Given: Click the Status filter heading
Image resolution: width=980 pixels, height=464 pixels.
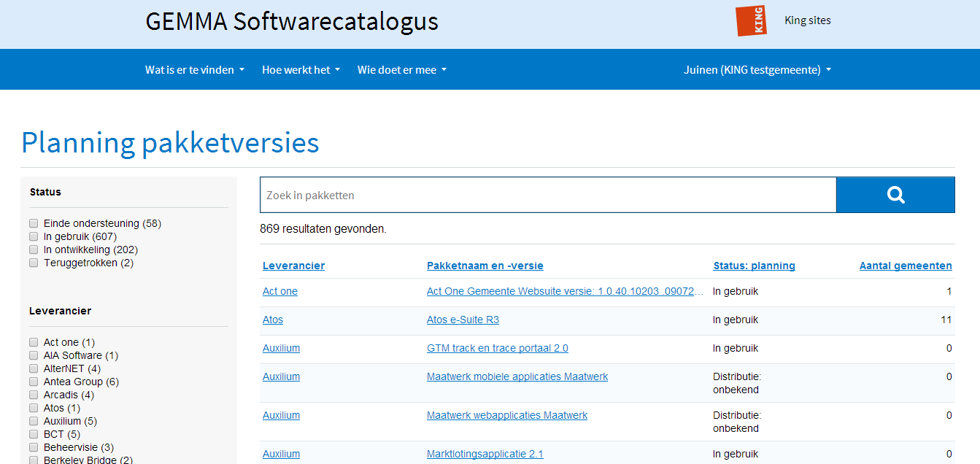Looking at the screenshot, I should (x=45, y=192).
